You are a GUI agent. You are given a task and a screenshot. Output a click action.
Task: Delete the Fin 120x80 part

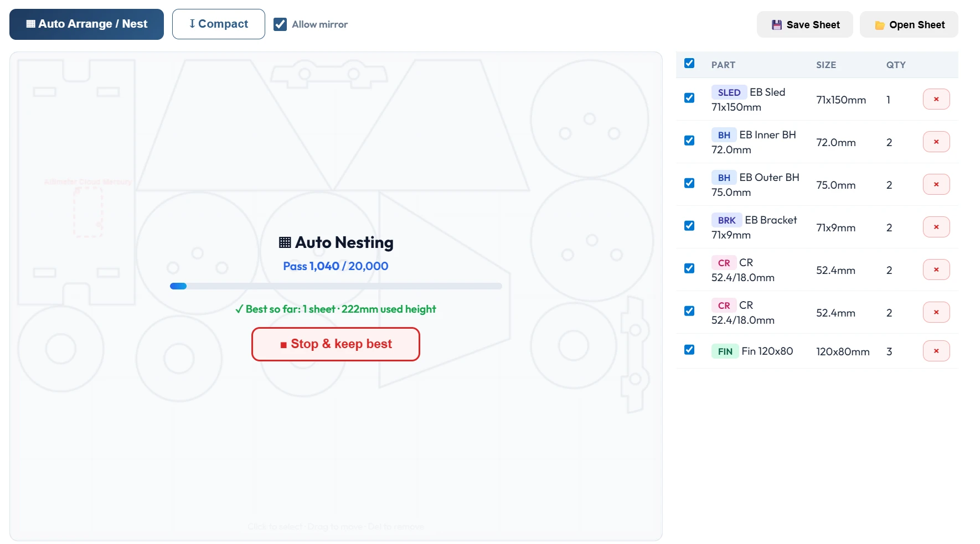point(936,351)
